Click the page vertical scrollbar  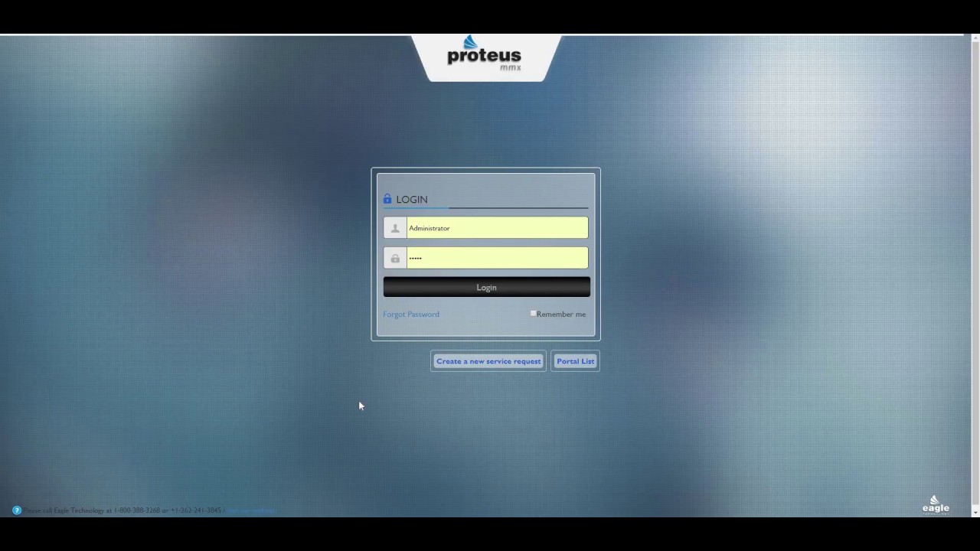pyautogui.click(x=975, y=275)
